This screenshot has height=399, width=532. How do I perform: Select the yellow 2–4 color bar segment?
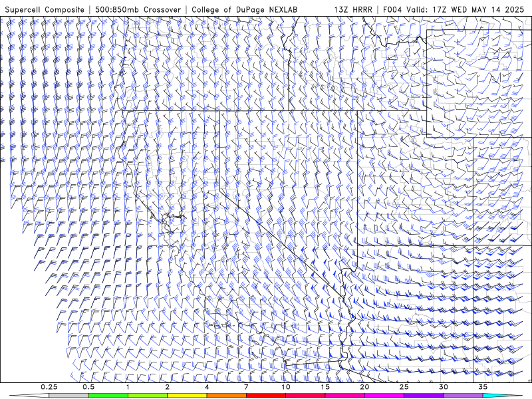point(187,396)
